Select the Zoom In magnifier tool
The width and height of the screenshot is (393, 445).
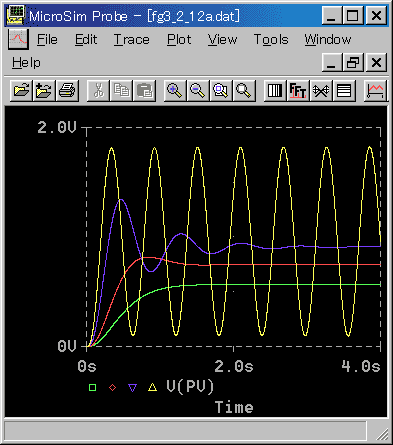(x=175, y=90)
